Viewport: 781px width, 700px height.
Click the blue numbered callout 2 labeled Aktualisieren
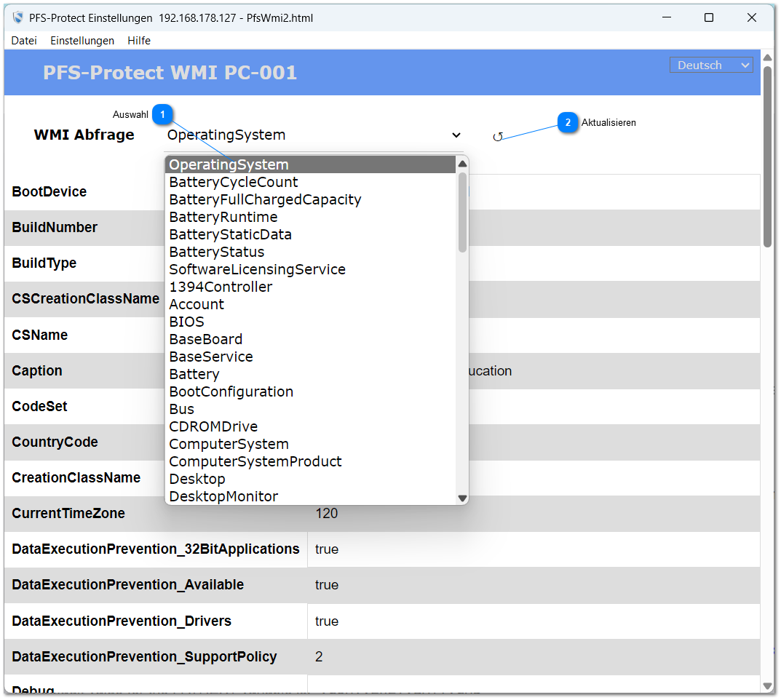[x=568, y=122]
